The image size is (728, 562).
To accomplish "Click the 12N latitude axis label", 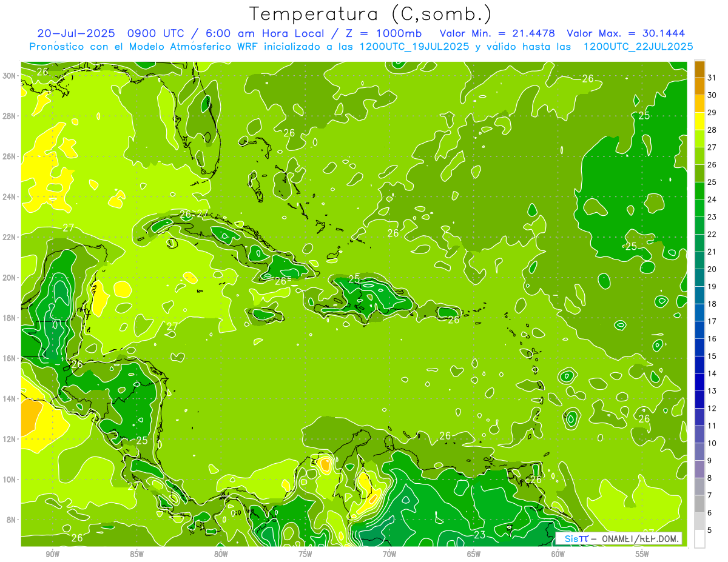I will tap(10, 439).
